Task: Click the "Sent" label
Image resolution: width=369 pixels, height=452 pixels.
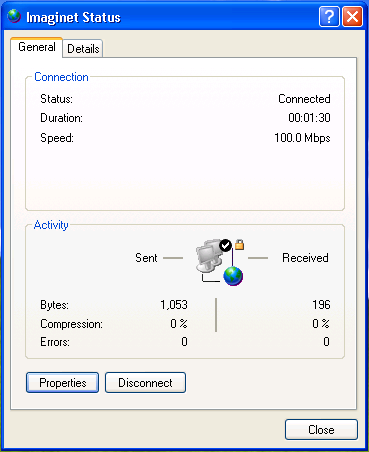Action: click(146, 258)
